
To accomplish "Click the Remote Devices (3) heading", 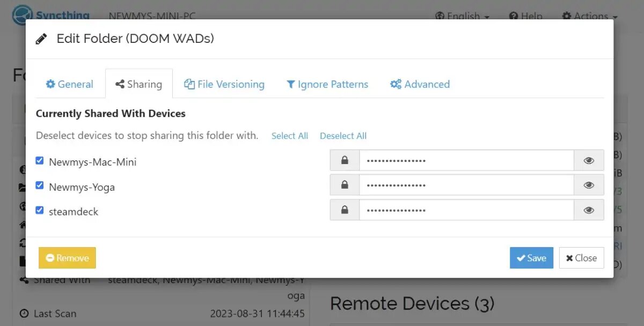I will pos(412,303).
